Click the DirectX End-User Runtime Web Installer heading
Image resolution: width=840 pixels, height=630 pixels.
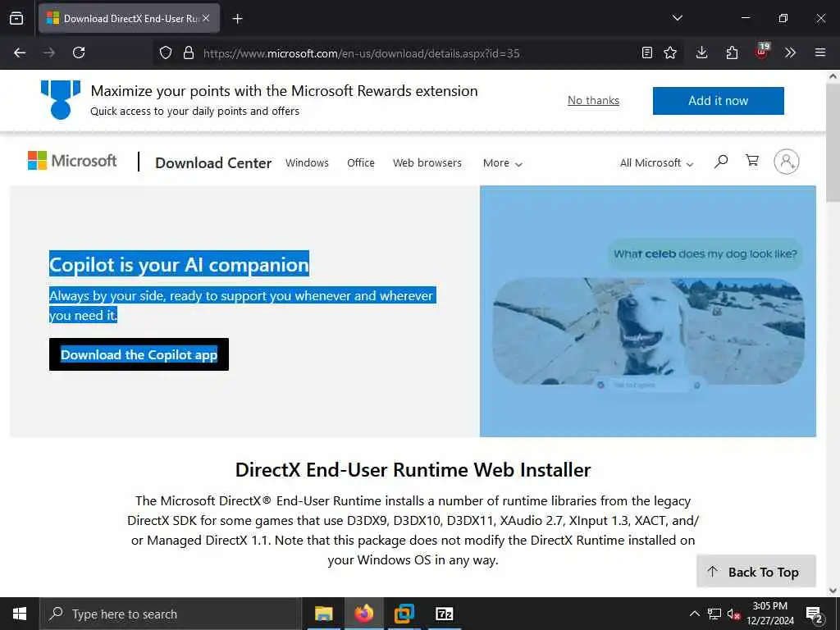[413, 470]
